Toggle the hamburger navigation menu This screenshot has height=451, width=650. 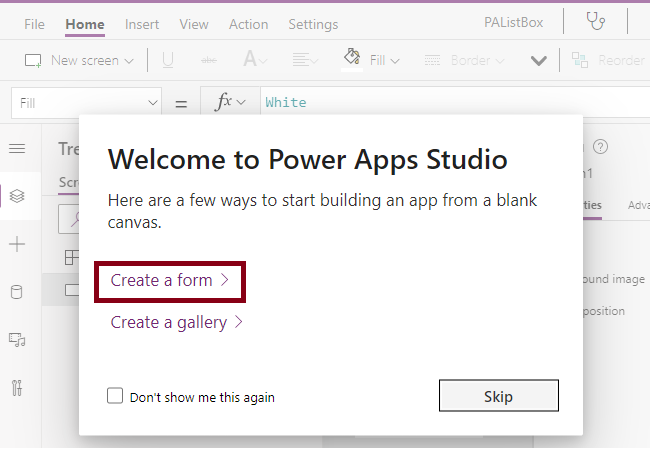point(17,148)
